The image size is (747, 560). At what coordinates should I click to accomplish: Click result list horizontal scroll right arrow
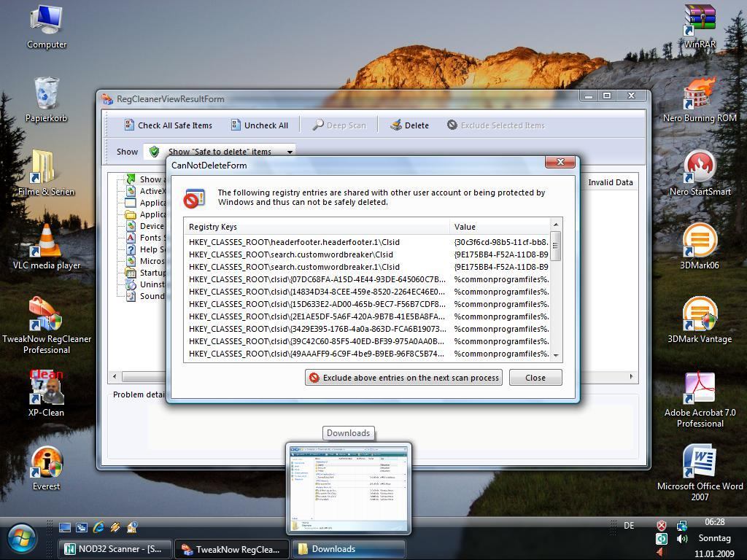coord(632,376)
